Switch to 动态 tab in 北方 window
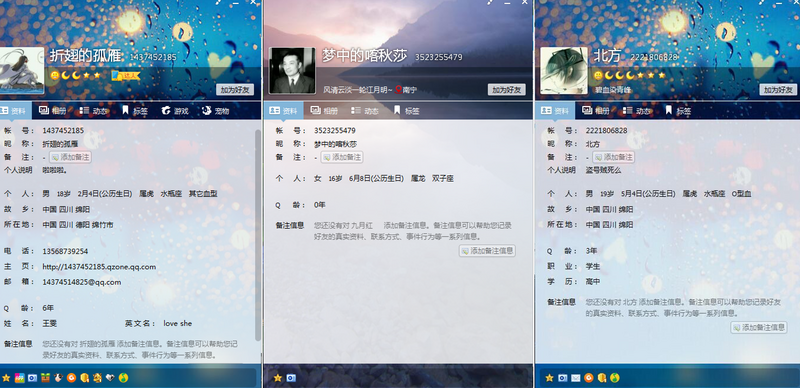The image size is (800, 388). [637, 110]
